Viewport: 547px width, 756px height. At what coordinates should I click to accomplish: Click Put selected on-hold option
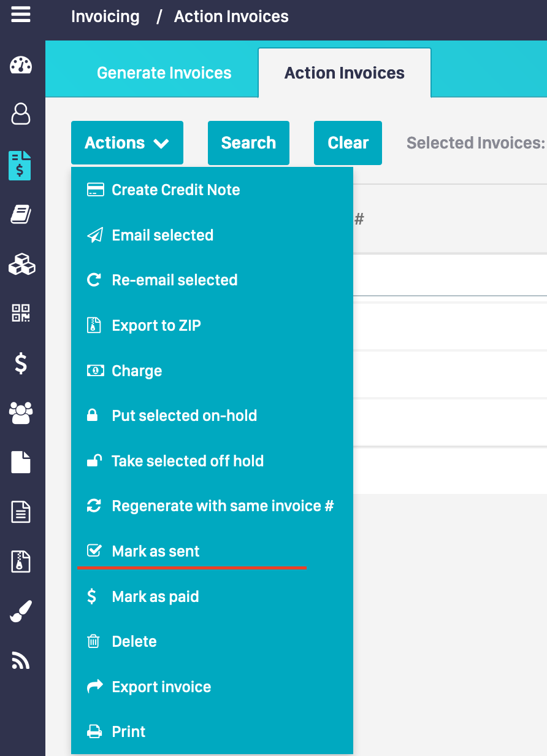184,416
